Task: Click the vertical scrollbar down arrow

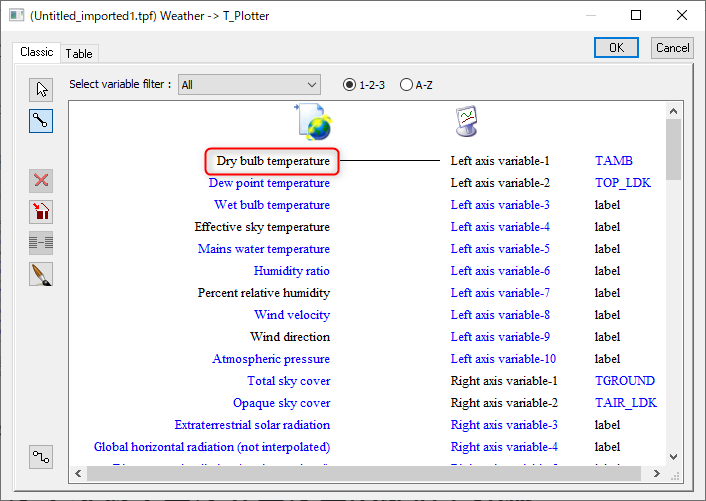Action: [x=673, y=456]
